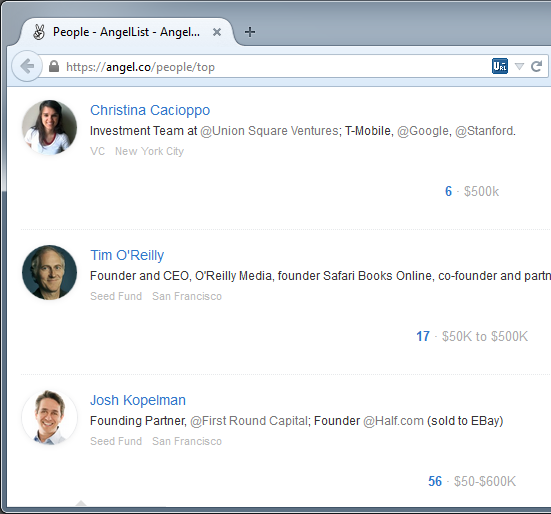This screenshot has height=514, width=551.
Task: Click Seed Fund tag under Tim O'Reilly
Action: [x=116, y=296]
